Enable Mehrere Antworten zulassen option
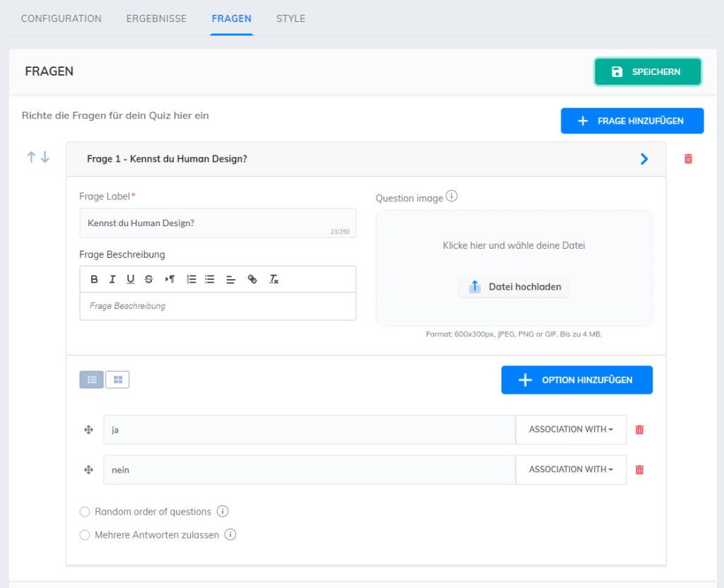 (x=85, y=535)
